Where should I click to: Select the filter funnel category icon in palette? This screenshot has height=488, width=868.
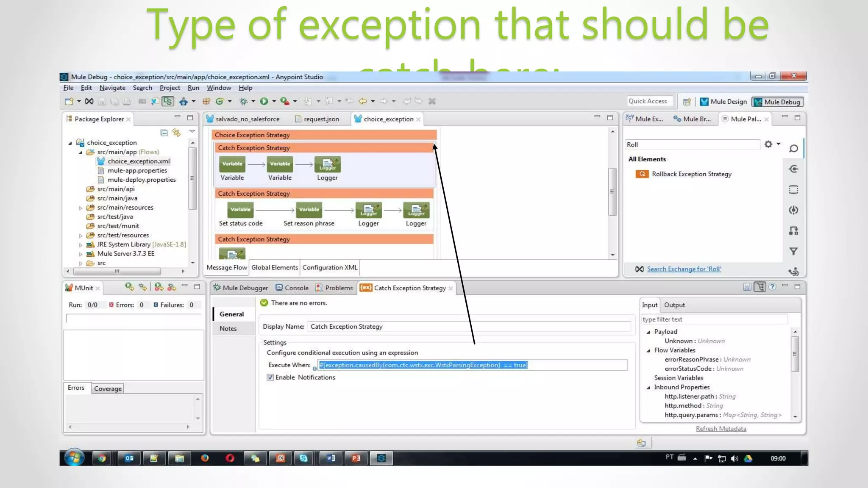[x=793, y=251]
